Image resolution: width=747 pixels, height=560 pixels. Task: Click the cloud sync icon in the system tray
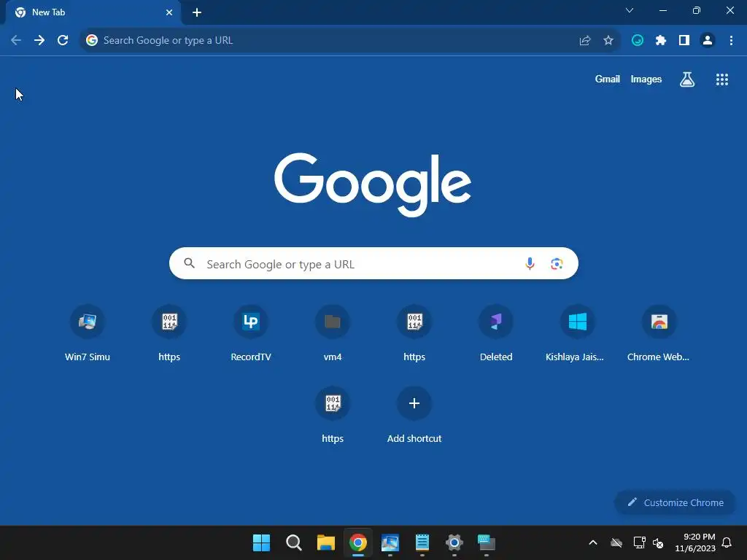click(x=616, y=542)
